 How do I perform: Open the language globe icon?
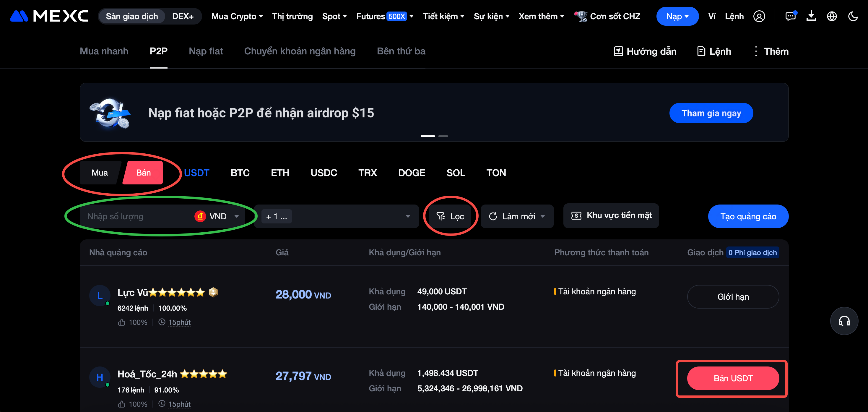point(832,16)
